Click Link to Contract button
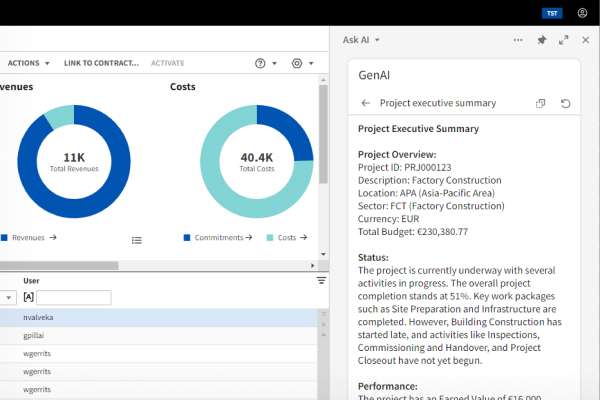Viewport: 600px width, 400px height. tap(101, 63)
